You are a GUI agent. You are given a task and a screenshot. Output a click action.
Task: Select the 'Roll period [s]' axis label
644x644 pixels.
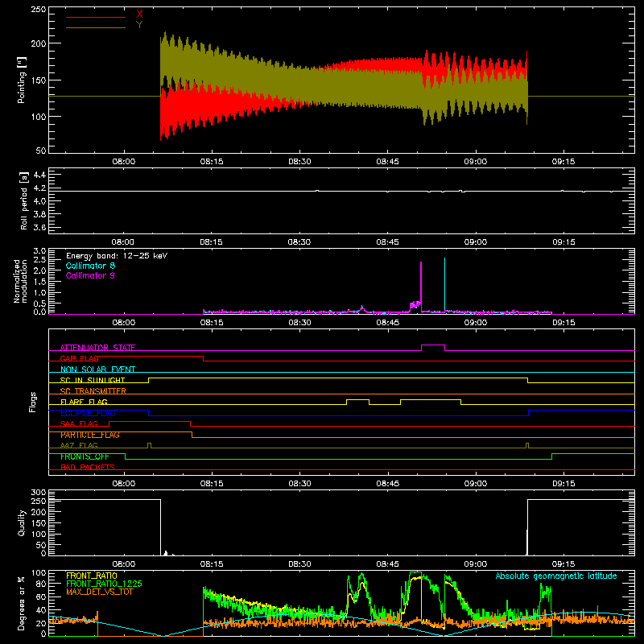coord(24,200)
